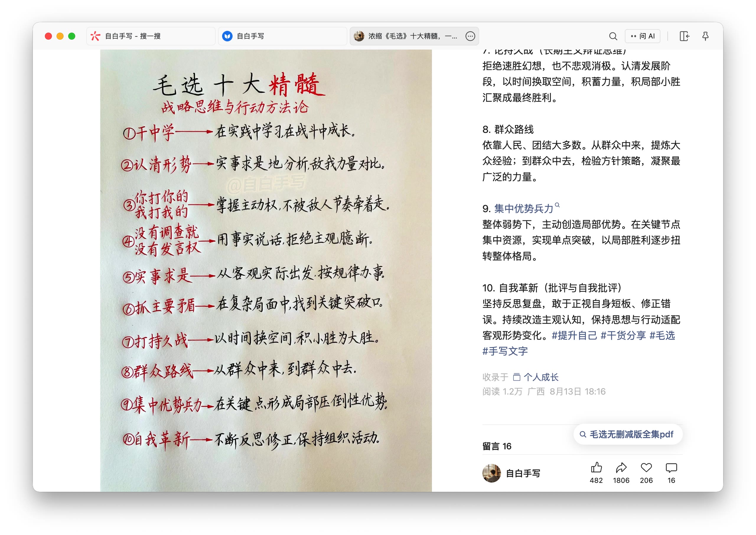
Task: Click the 8. 群众路线 heading text
Action: (508, 129)
